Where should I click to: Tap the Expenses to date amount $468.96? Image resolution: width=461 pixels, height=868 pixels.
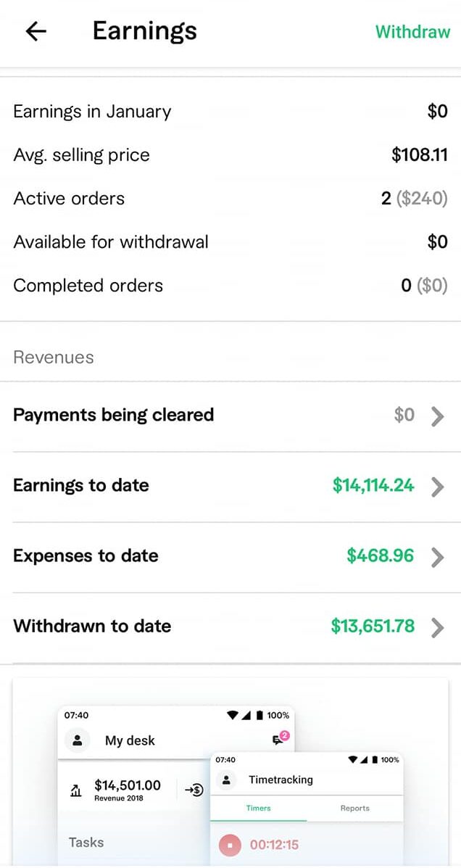click(x=381, y=556)
